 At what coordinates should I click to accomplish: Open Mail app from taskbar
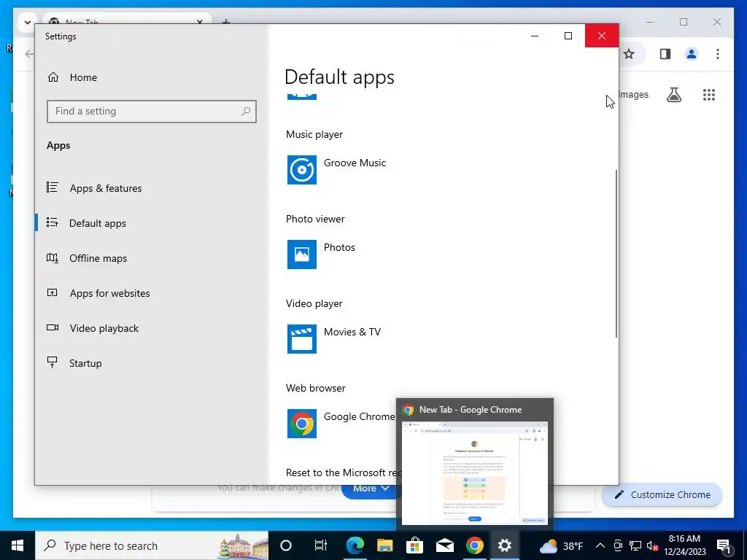(445, 545)
